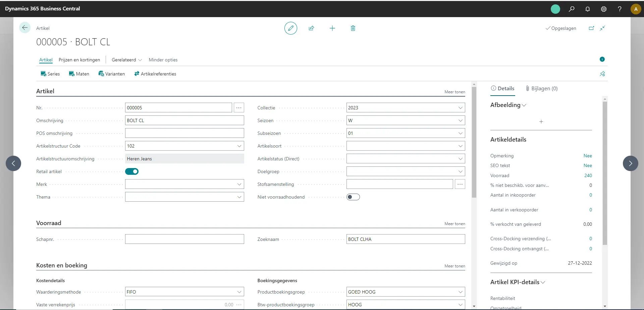Select the Artikel menu tab
Image resolution: width=644 pixels, height=310 pixels.
46,60
